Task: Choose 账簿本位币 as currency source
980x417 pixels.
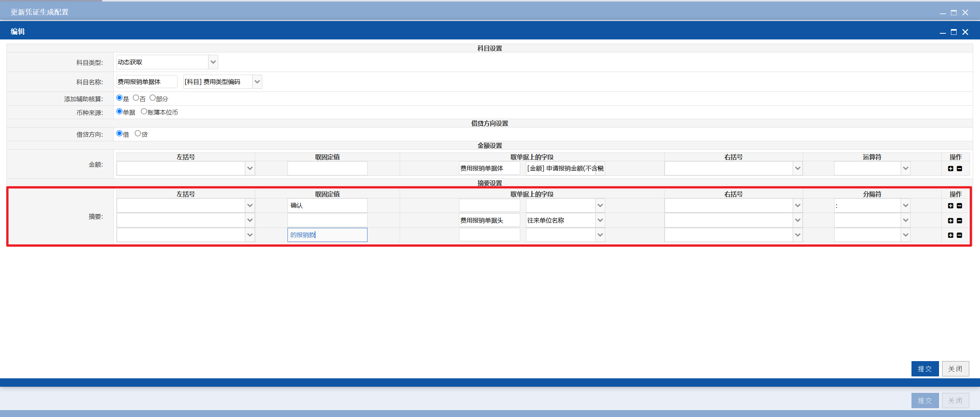Action: click(144, 111)
